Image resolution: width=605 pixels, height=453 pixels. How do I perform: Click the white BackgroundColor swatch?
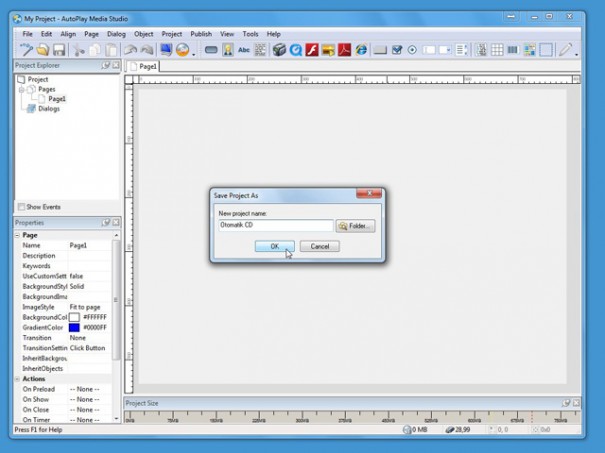pyautogui.click(x=74, y=317)
